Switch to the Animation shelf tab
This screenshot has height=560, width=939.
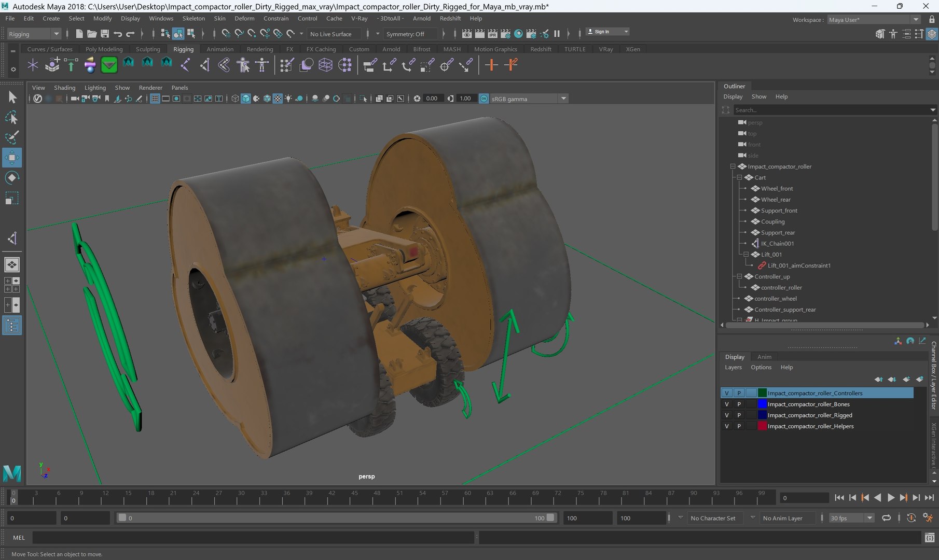coord(220,49)
